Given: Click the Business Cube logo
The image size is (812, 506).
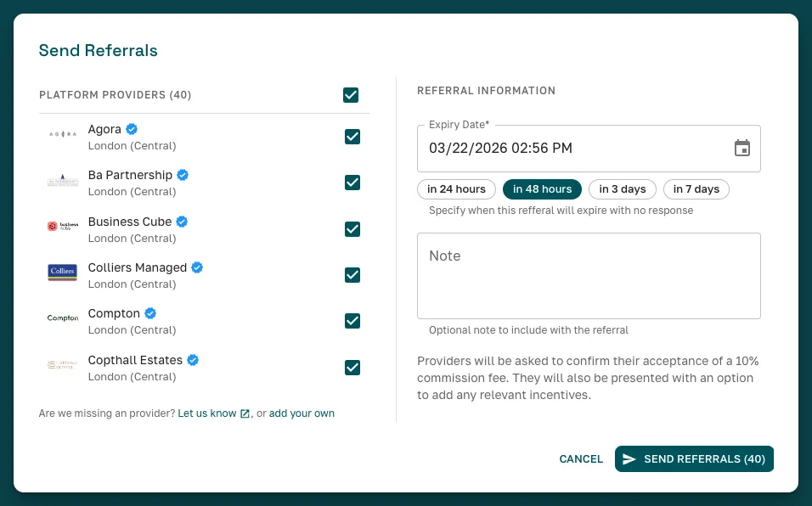Looking at the screenshot, I should pyautogui.click(x=62, y=226).
